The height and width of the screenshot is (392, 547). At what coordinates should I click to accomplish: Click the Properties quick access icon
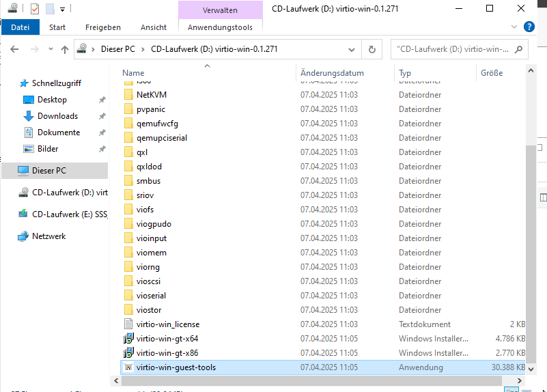click(35, 8)
